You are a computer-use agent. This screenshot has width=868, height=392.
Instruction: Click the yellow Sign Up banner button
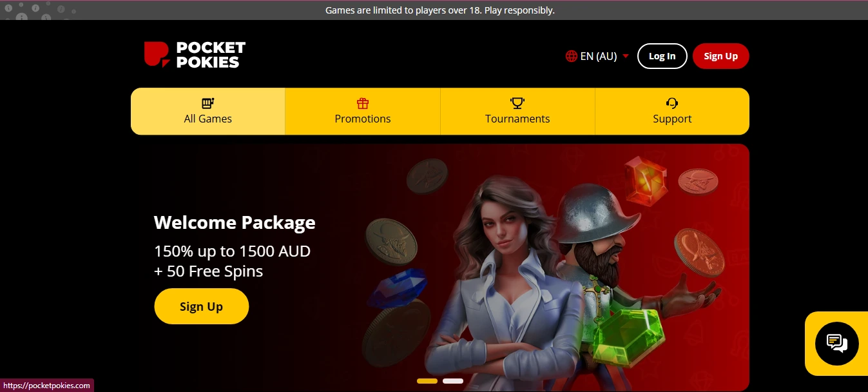[202, 306]
